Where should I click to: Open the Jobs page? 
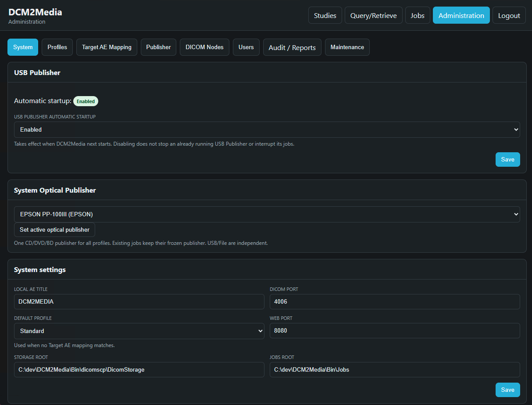click(x=418, y=15)
